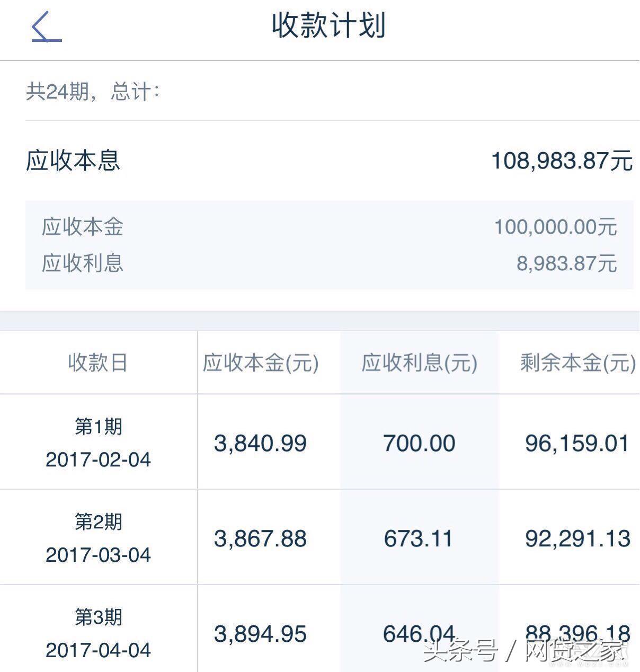Screen dimensions: 640x672
Task: Open details for 第1期 installment
Action: click(97, 427)
